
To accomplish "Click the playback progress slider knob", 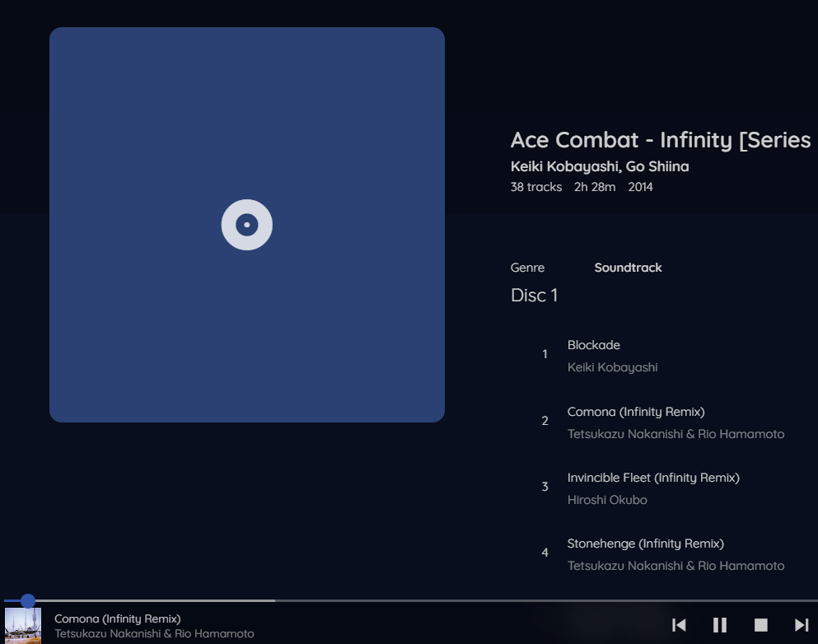I will coord(28,600).
